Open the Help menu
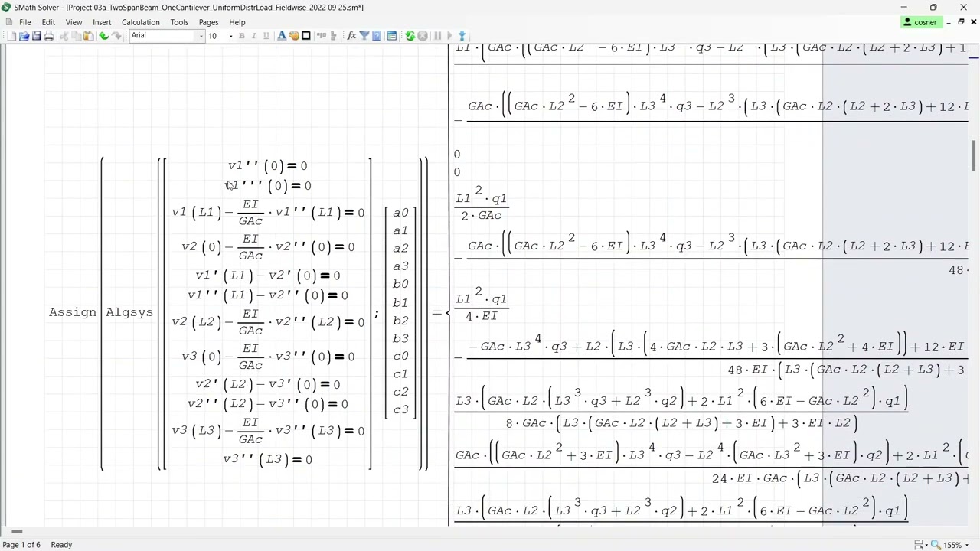This screenshot has height=551, width=980. point(237,22)
